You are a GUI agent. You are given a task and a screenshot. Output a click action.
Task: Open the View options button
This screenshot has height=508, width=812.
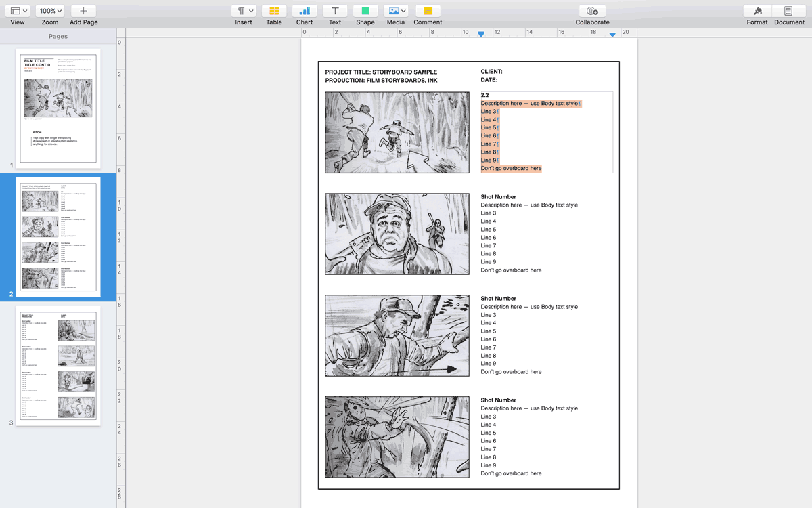(18, 11)
